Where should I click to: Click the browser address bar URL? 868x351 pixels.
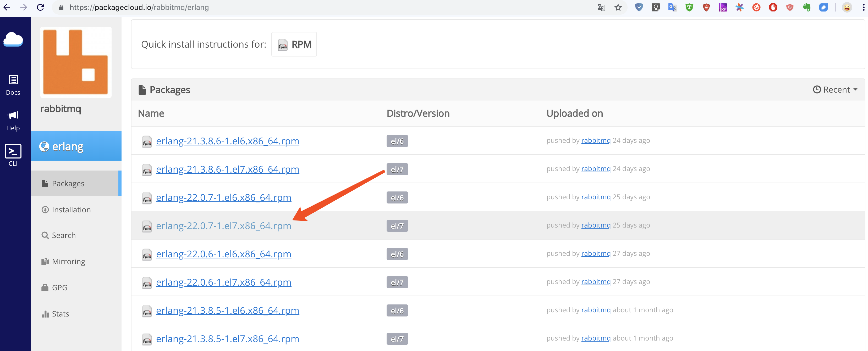tap(139, 7)
